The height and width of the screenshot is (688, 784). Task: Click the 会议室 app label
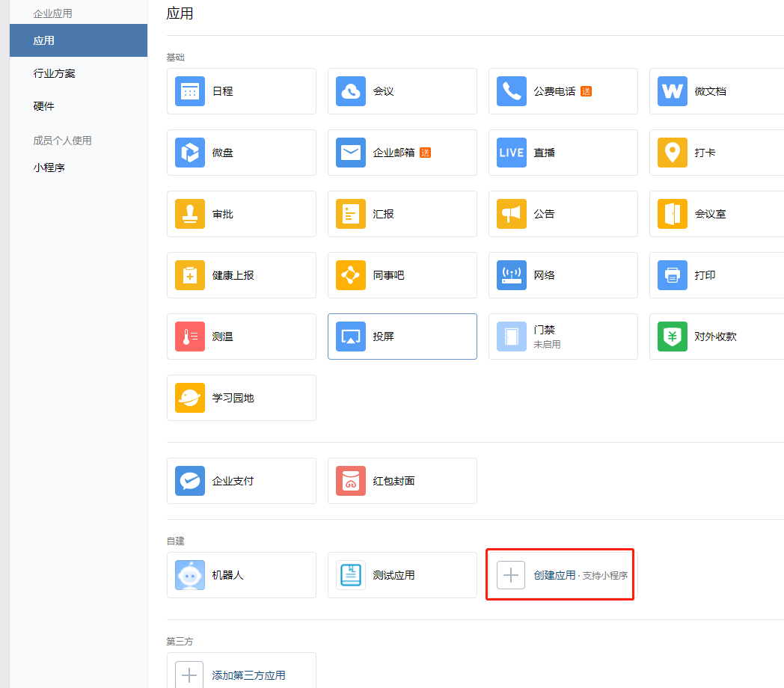(710, 214)
